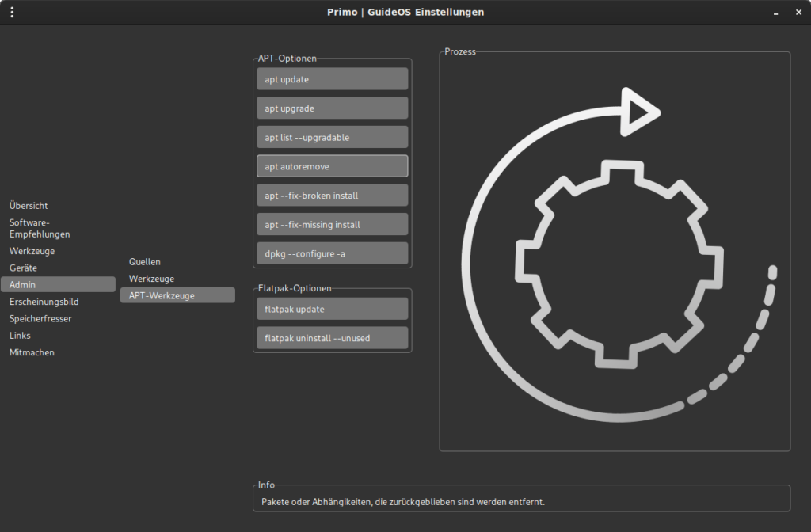
Task: Open the Übersicht section
Action: click(x=29, y=206)
